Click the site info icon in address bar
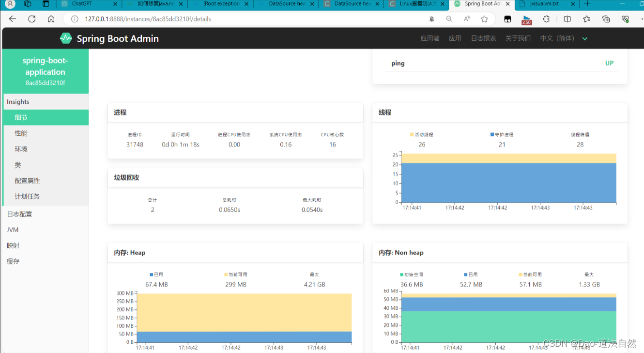This screenshot has height=353, width=644. [75, 19]
